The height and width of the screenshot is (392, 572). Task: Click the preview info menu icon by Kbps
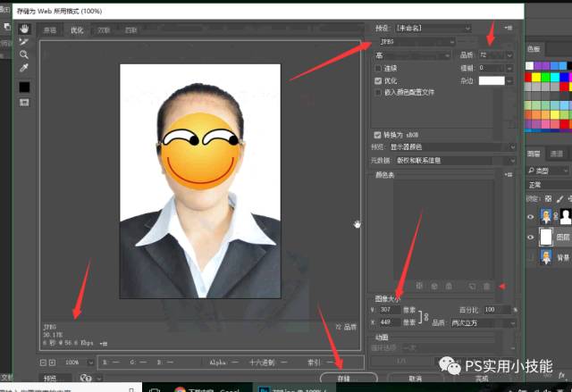tap(104, 343)
